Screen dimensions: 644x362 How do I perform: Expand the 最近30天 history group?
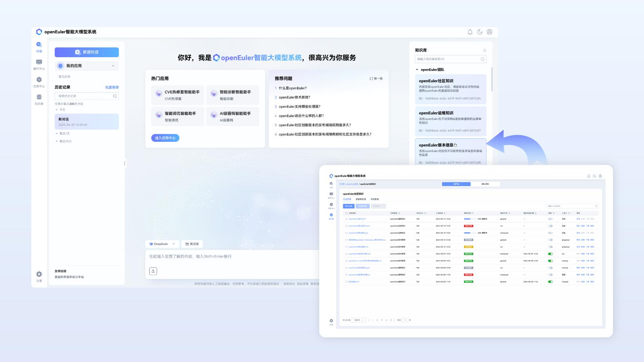(x=56, y=141)
